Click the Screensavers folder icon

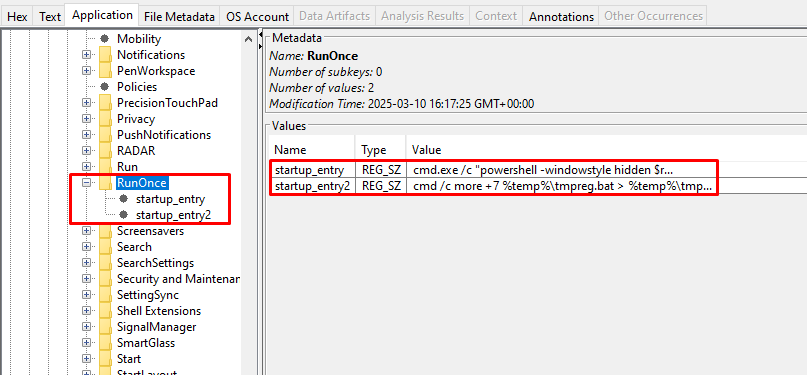(105, 231)
